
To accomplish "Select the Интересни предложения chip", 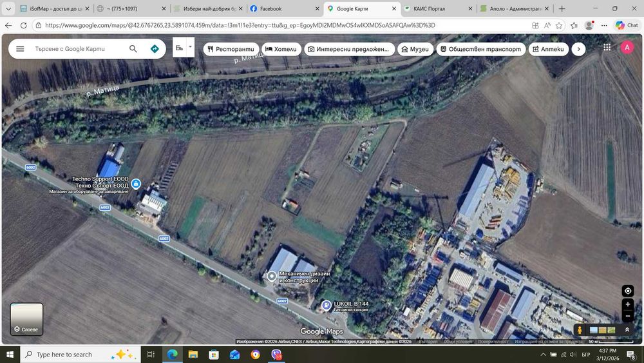I will [349, 49].
